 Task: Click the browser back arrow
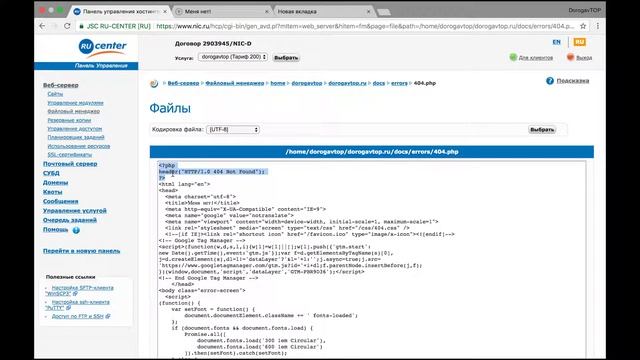pyautogui.click(x=42, y=26)
